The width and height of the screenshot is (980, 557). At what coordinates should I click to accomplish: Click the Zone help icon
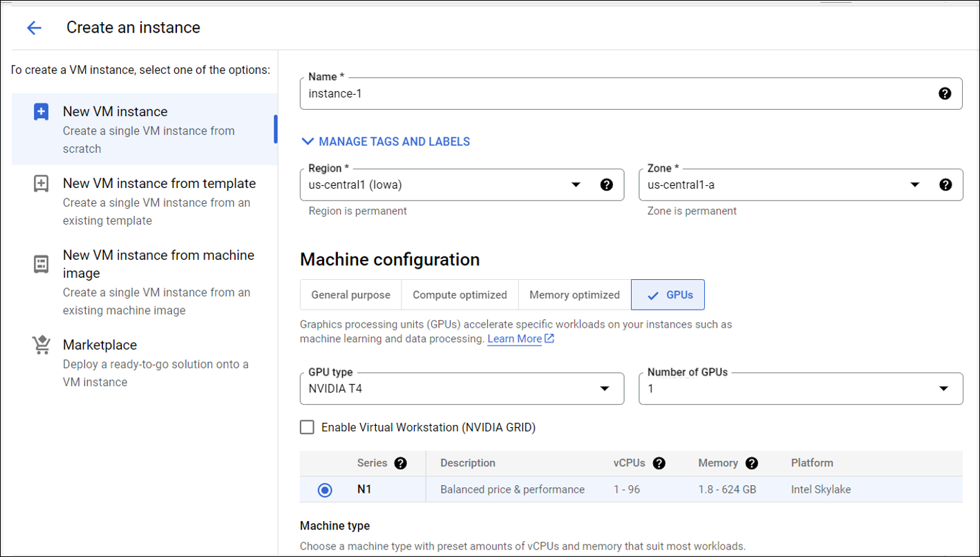tap(945, 185)
